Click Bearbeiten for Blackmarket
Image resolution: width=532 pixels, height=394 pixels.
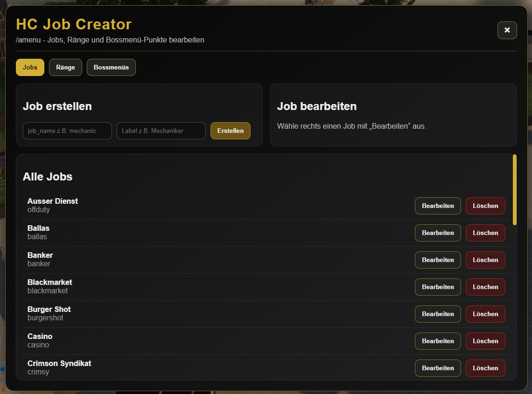[438, 287]
